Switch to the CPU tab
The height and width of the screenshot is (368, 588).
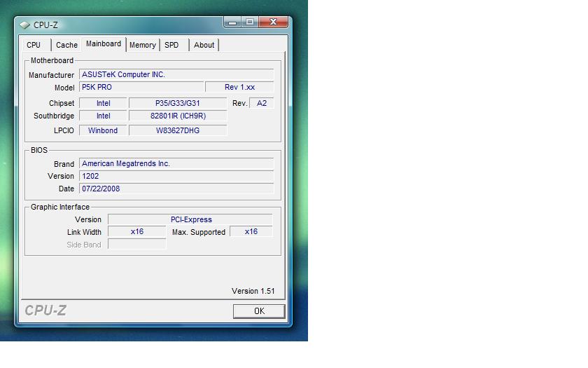pos(34,45)
